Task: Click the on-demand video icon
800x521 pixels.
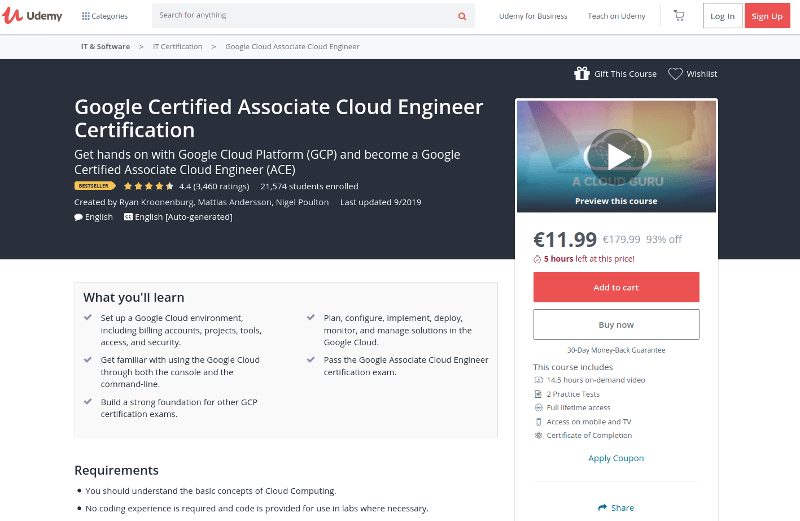Action: (x=538, y=380)
